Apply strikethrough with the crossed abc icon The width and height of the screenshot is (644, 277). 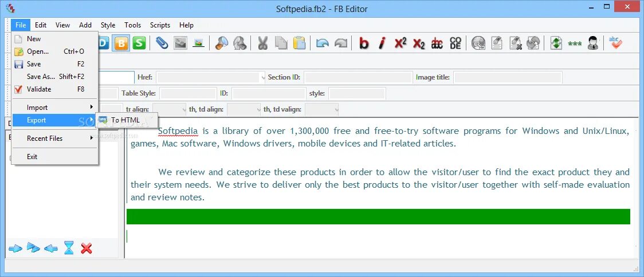tap(437, 43)
